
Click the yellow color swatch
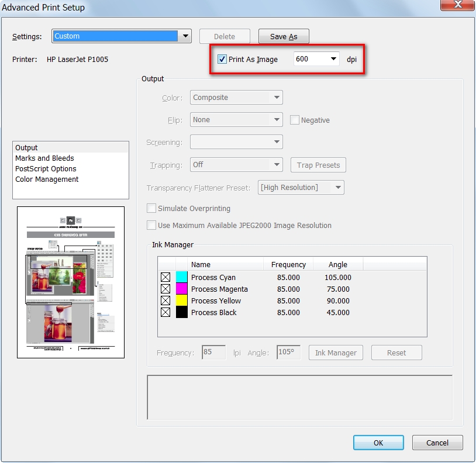181,300
